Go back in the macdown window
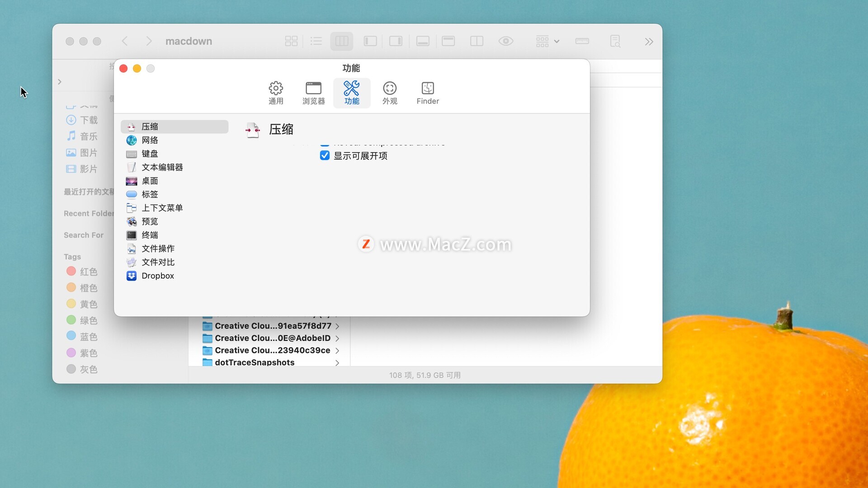868x488 pixels. pos(125,41)
